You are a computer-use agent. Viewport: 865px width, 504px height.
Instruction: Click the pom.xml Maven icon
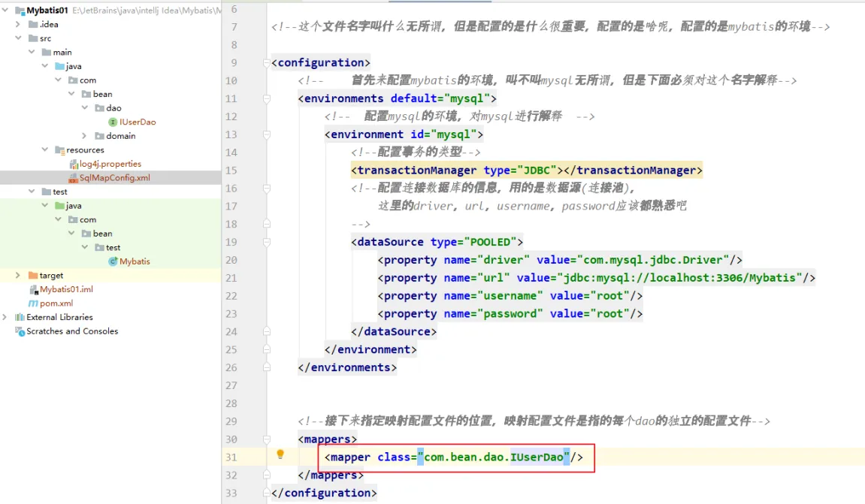(33, 303)
